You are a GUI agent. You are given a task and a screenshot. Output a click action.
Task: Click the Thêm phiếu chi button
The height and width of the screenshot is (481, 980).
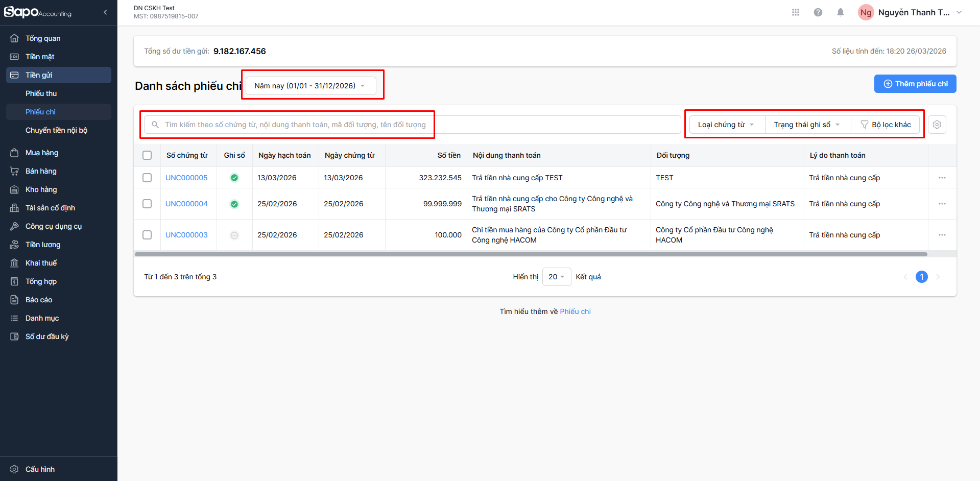pyautogui.click(x=915, y=84)
